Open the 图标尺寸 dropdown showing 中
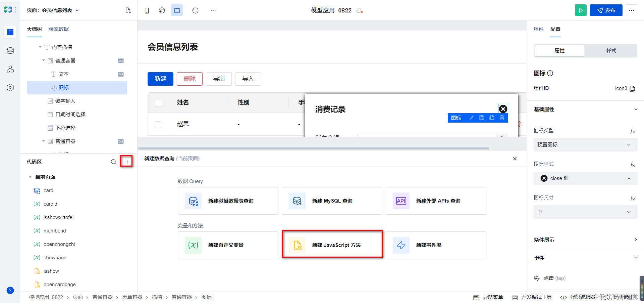Image resolution: width=644 pixels, height=303 pixels. click(585, 212)
